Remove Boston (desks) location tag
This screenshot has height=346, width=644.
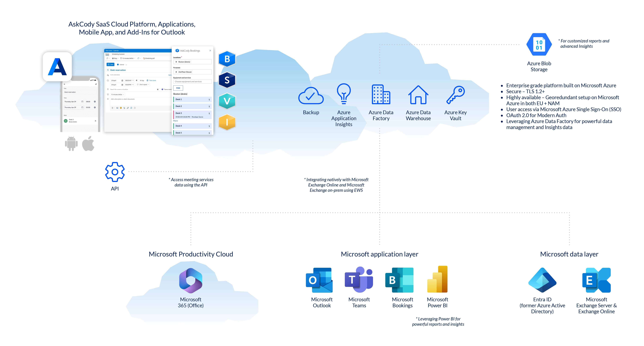[176, 62]
